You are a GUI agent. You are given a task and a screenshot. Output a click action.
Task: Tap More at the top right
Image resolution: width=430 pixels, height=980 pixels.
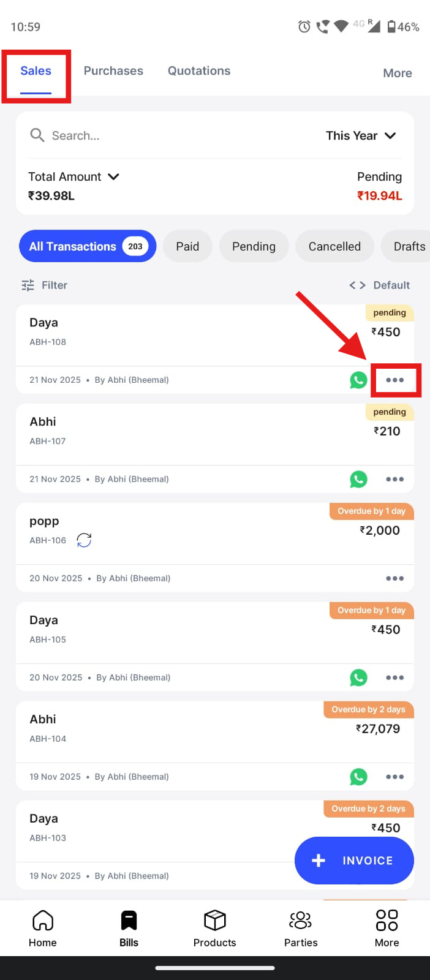coord(397,73)
